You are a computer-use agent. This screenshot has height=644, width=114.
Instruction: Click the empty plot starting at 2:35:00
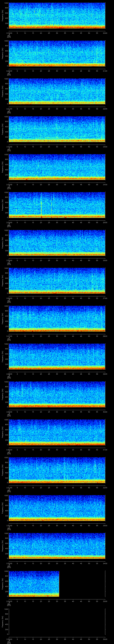pyautogui.click(x=57, y=622)
